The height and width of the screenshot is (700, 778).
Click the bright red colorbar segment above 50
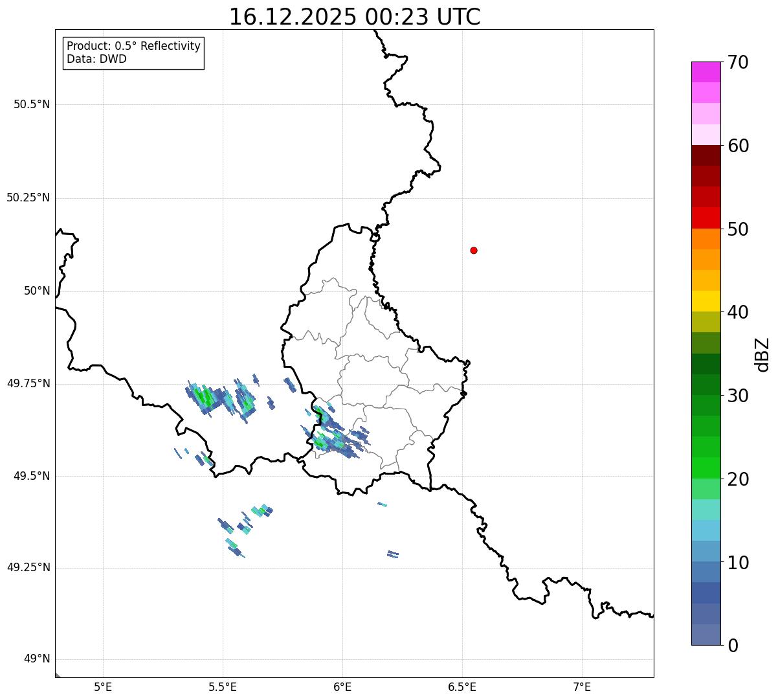706,218
